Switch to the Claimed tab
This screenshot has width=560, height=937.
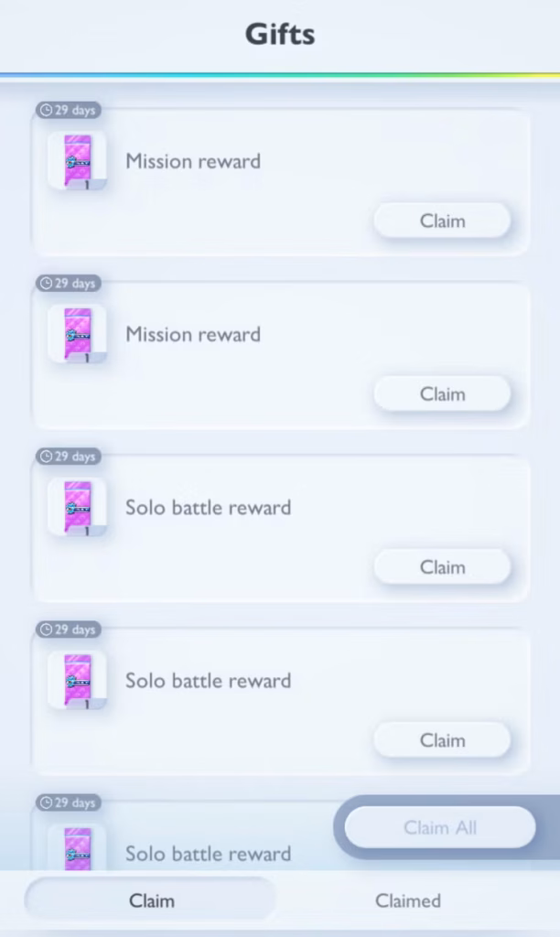[408, 900]
